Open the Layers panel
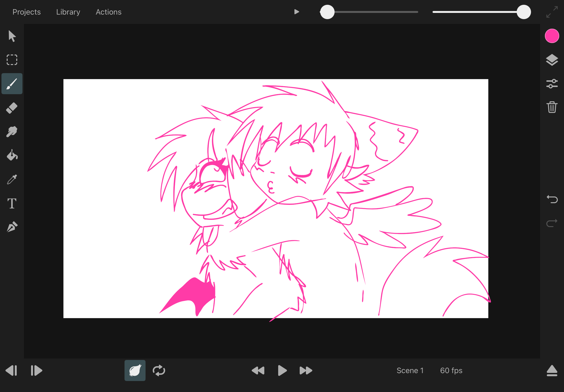This screenshot has height=392, width=564. 552,60
